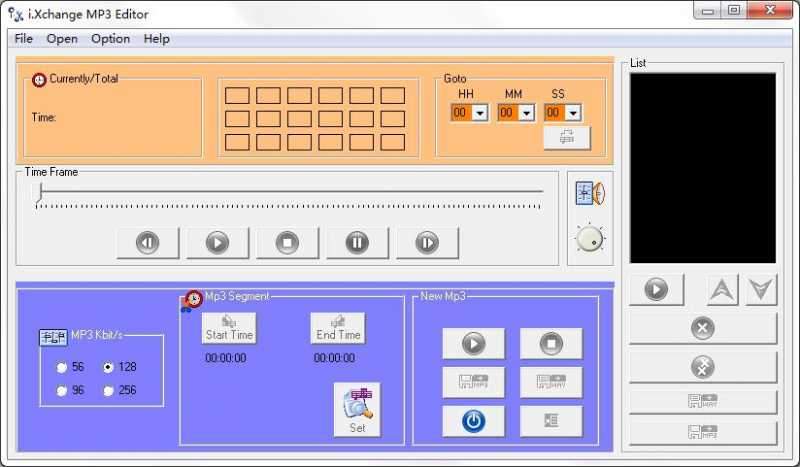Play the track in Time Frame panel
800x467 pixels.
pyautogui.click(x=217, y=242)
